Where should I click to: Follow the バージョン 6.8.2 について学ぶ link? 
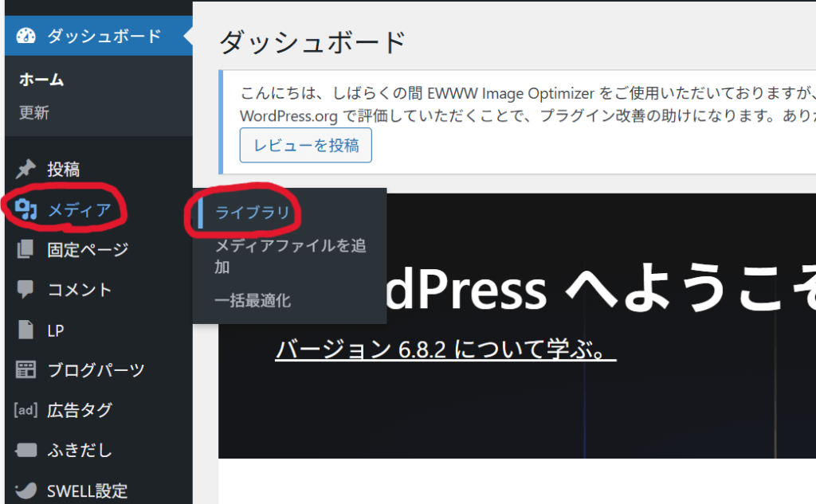point(445,350)
